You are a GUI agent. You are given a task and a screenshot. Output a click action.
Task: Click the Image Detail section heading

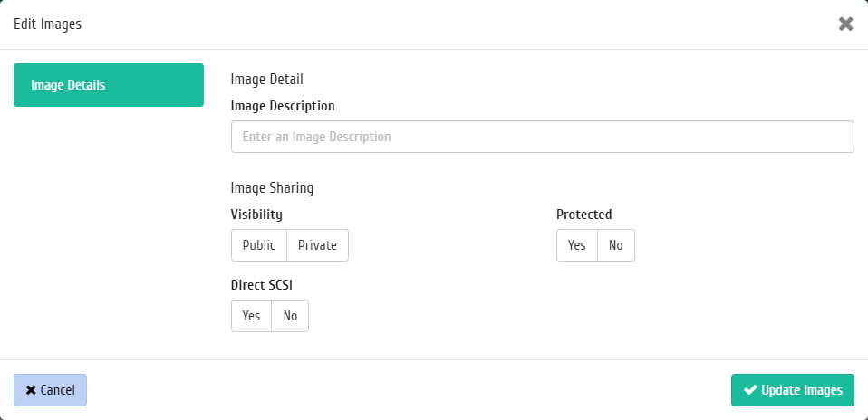(266, 79)
